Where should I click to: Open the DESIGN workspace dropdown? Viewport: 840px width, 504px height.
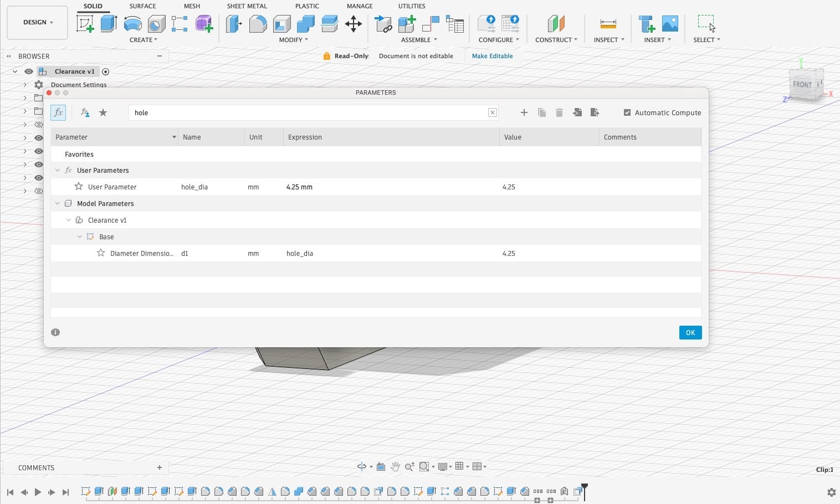[x=38, y=23]
